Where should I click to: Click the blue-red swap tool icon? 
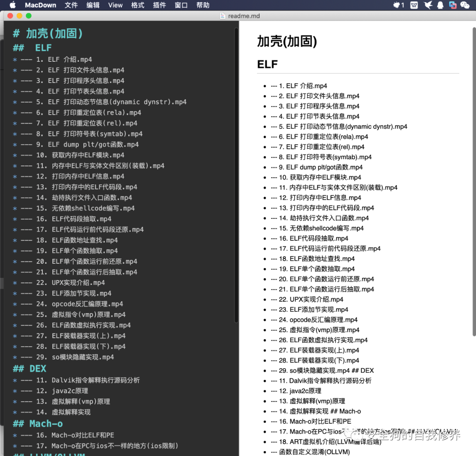454,5
